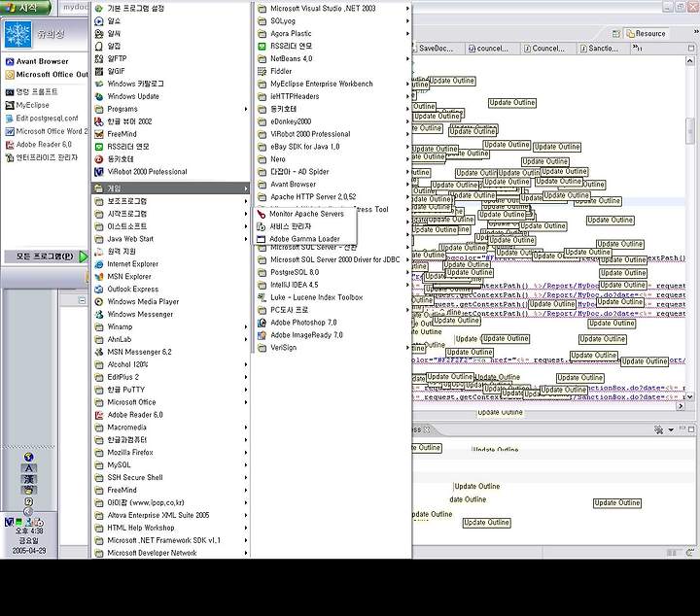Open Microsoft Visual Studio .NET 2003 submenu
The width and height of the screenshot is (700, 616).
coord(332,8)
